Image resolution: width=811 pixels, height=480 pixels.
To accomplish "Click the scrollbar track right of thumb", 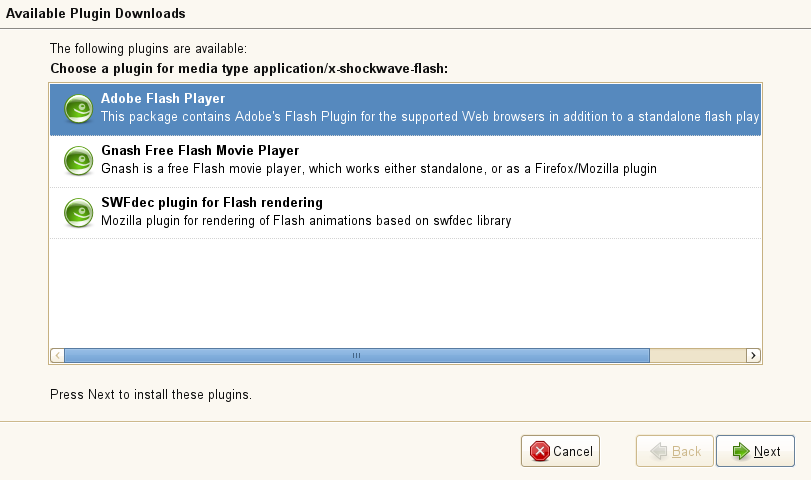I will 697,355.
